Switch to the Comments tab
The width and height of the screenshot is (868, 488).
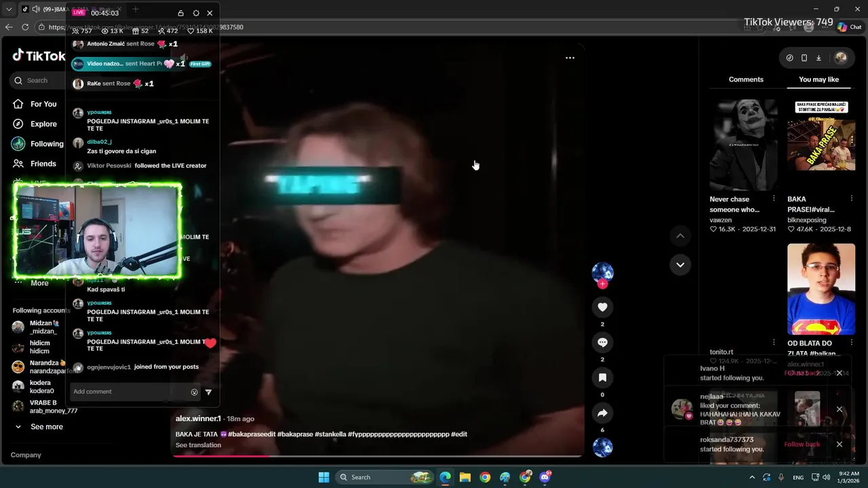click(746, 79)
